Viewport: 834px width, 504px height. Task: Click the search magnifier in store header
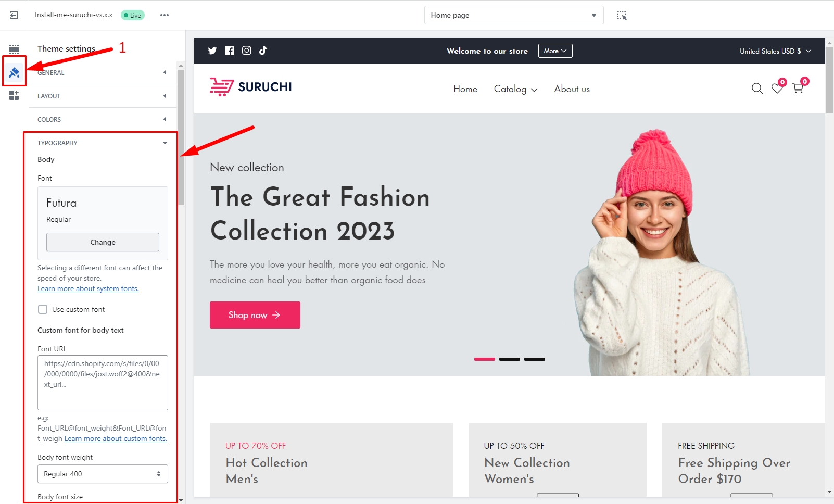[x=757, y=89]
